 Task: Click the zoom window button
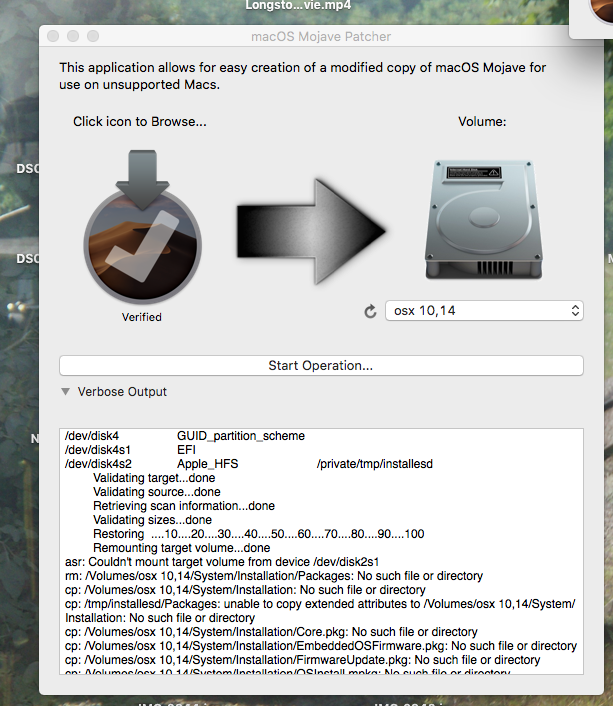pos(93,36)
